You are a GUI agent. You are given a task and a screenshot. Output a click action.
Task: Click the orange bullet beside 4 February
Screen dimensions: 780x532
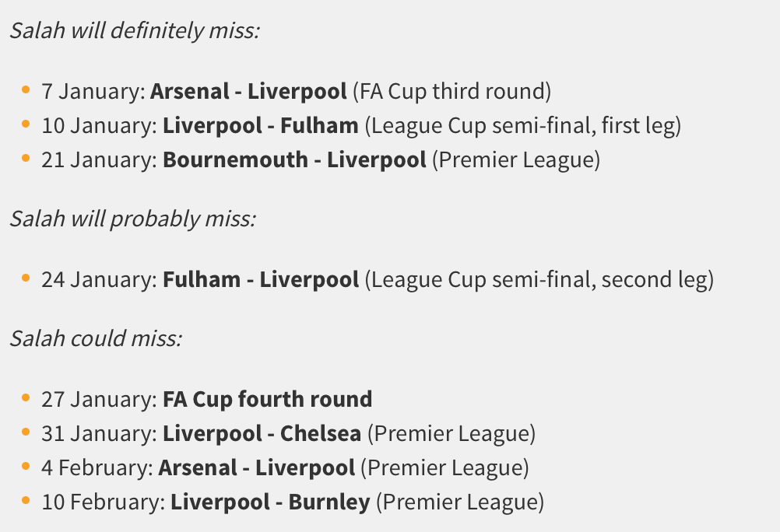click(x=26, y=467)
